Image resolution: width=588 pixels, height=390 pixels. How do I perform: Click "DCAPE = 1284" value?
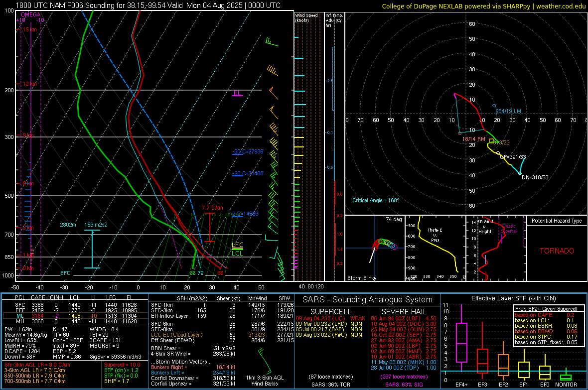[22, 351]
